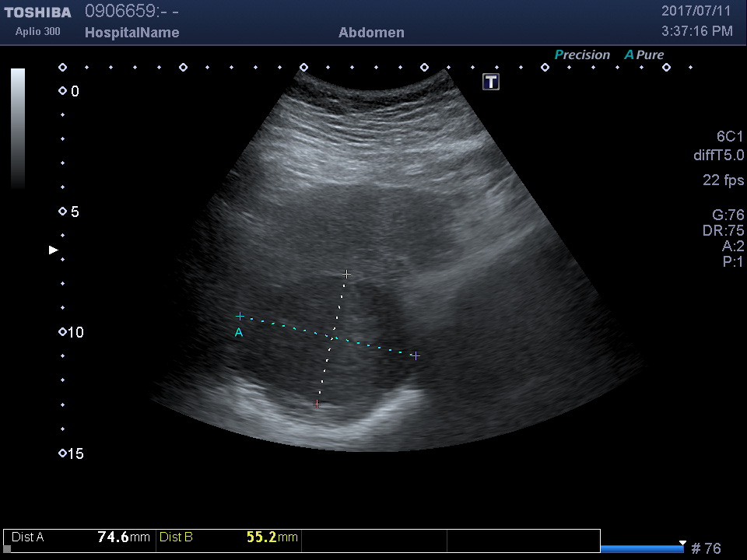Click the TOSHIBA logo
The width and height of the screenshot is (747, 560).
pos(37,12)
